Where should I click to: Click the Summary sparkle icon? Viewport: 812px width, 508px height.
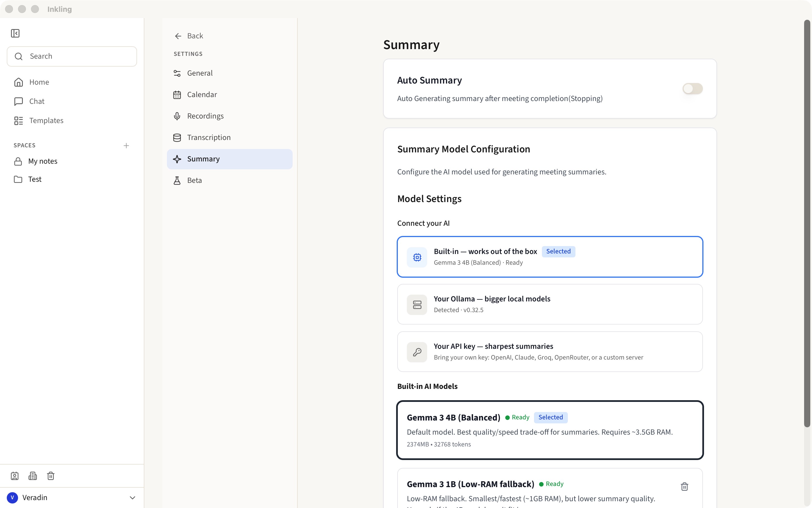click(177, 159)
